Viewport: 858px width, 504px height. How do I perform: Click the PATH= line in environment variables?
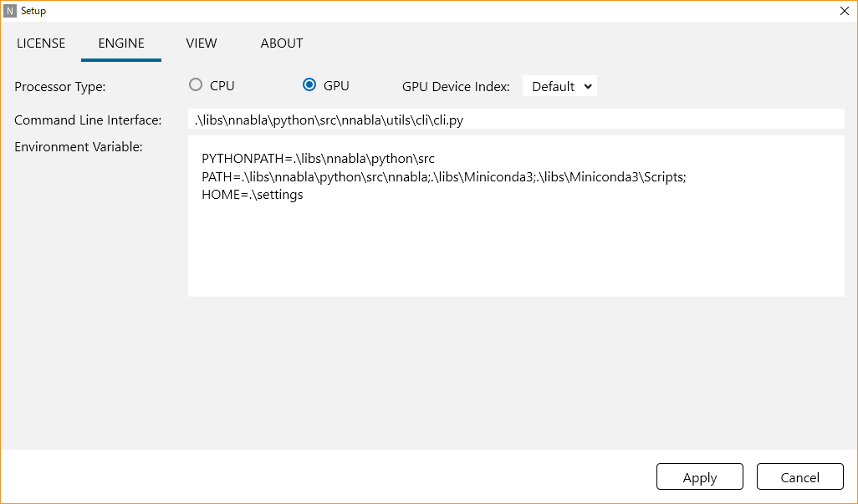click(444, 176)
